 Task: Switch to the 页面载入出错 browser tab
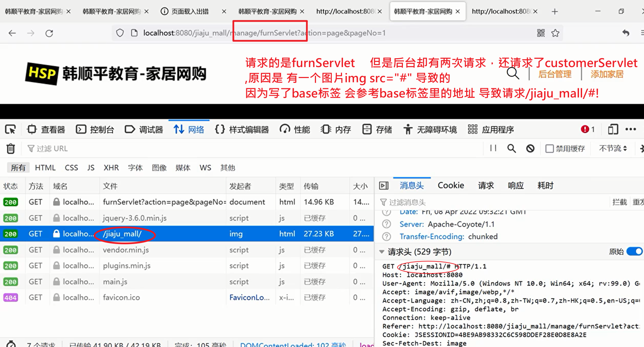[190, 12]
